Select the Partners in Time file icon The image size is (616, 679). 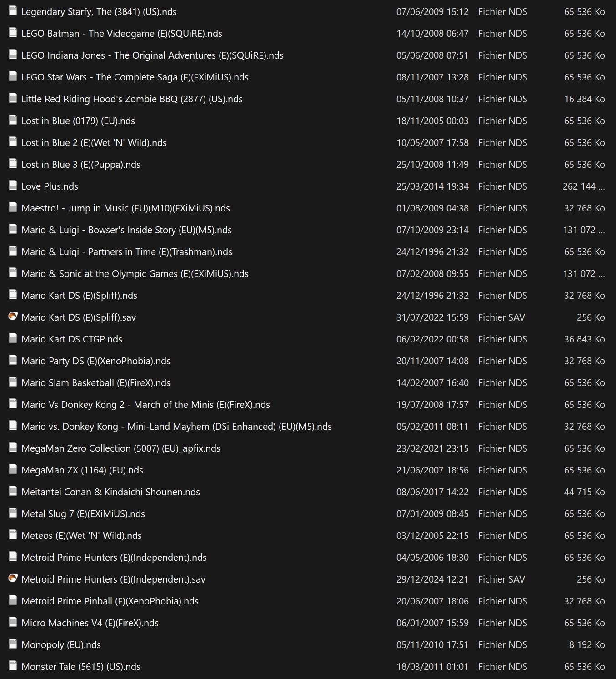click(x=13, y=251)
